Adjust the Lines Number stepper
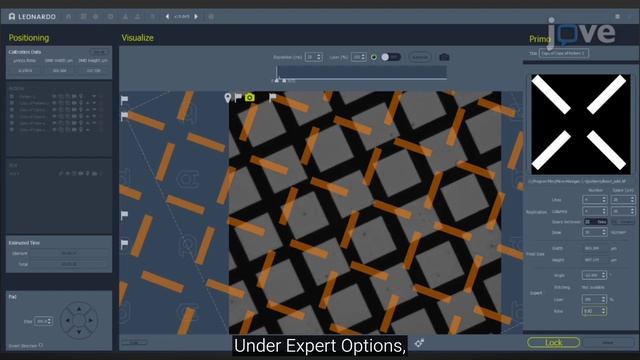 594,200
